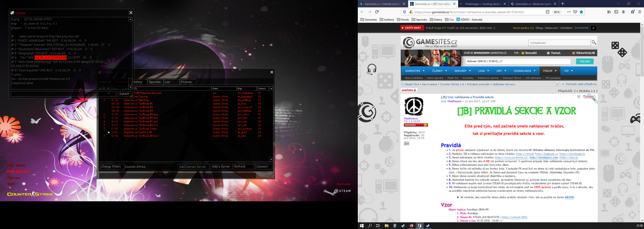This screenshot has width=644, height=229.
Task: Open File Explorer from taskbar
Action: (386, 225)
